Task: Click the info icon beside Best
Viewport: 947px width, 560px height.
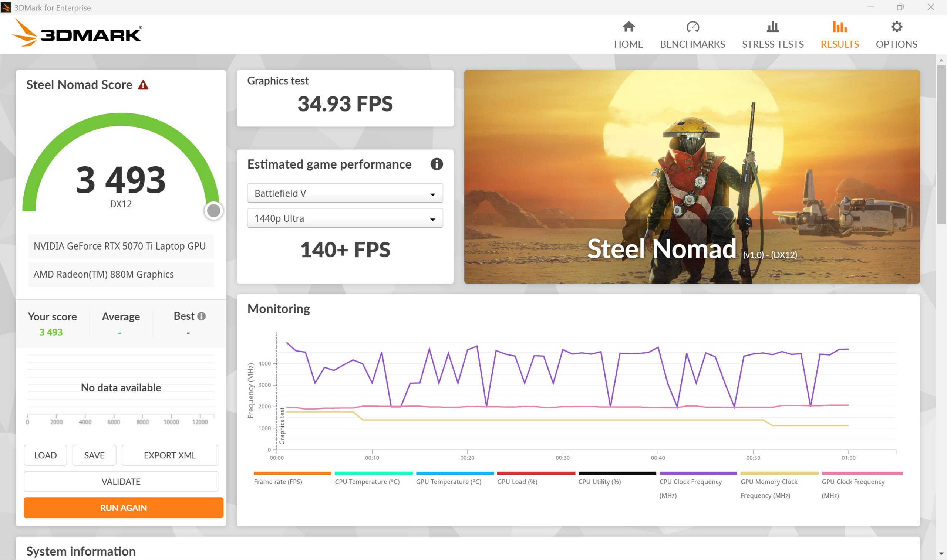Action: [x=202, y=316]
